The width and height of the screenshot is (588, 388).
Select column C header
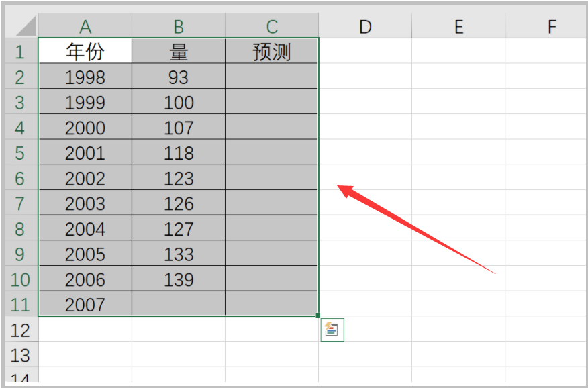[x=272, y=26]
